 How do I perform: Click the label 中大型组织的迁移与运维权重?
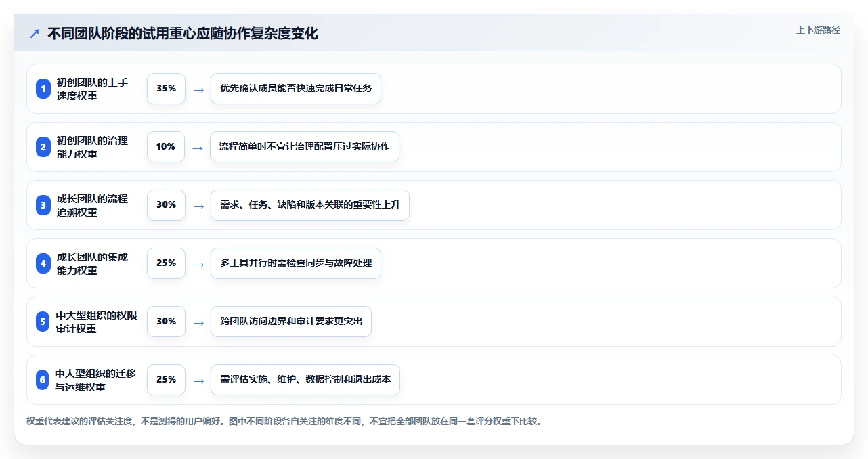coord(96,380)
